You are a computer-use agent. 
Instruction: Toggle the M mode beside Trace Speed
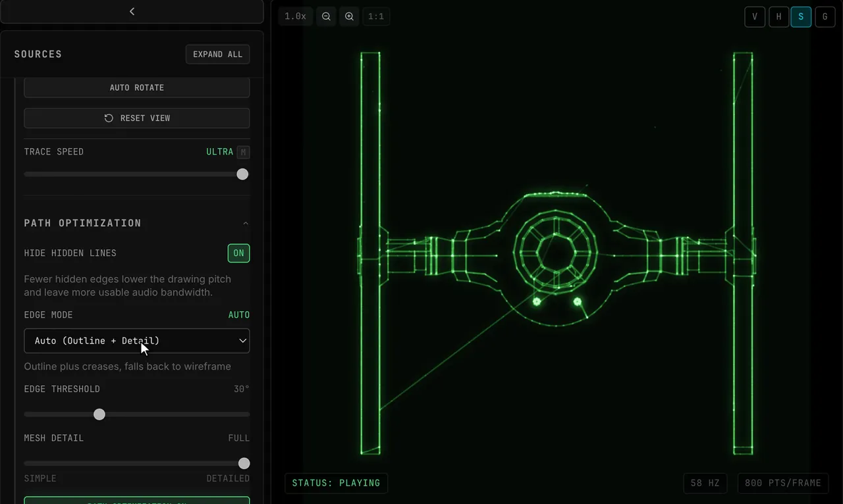click(243, 152)
